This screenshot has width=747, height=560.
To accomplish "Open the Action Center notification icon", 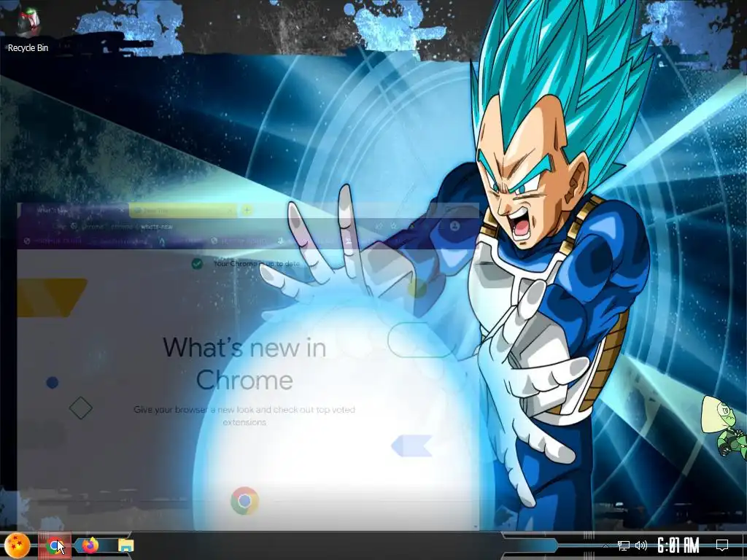I will coord(722,545).
